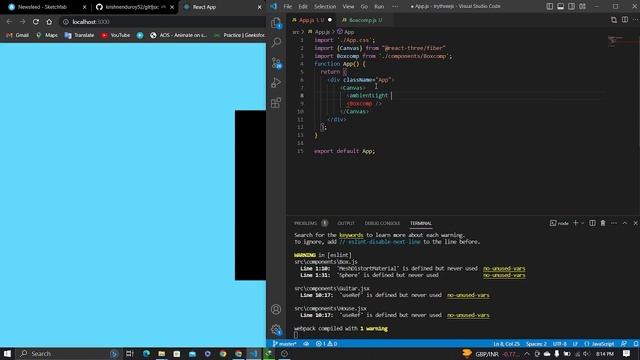Open the View menu
This screenshot has height=360, width=640.
(348, 7)
